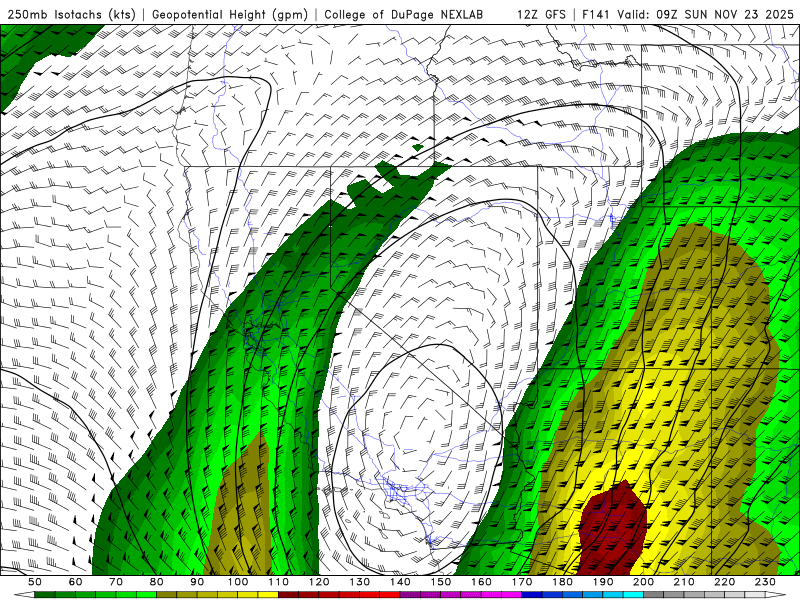Image resolution: width=800 pixels, height=600 pixels.
Task: Click the 120 label on the legend scale
Action: coord(319,582)
